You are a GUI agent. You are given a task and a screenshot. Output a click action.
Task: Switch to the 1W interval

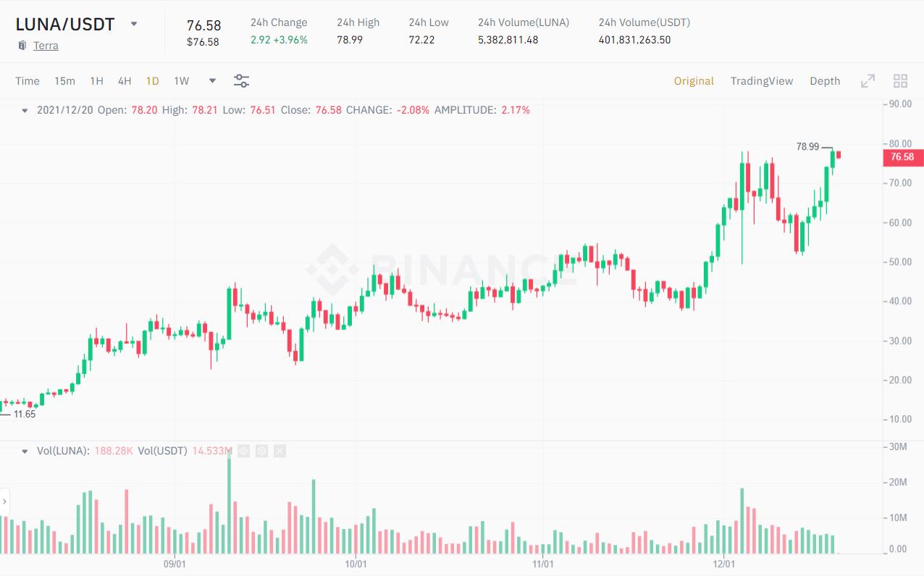click(181, 81)
